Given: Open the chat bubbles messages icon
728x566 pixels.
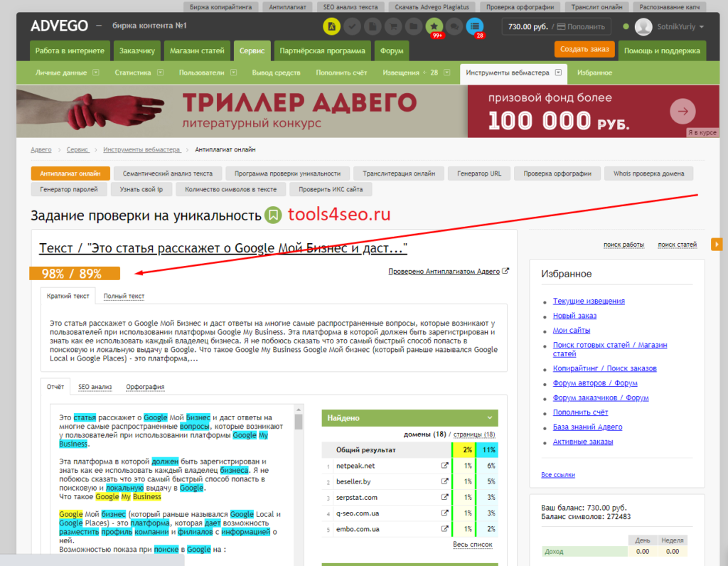Looking at the screenshot, I should point(454,26).
